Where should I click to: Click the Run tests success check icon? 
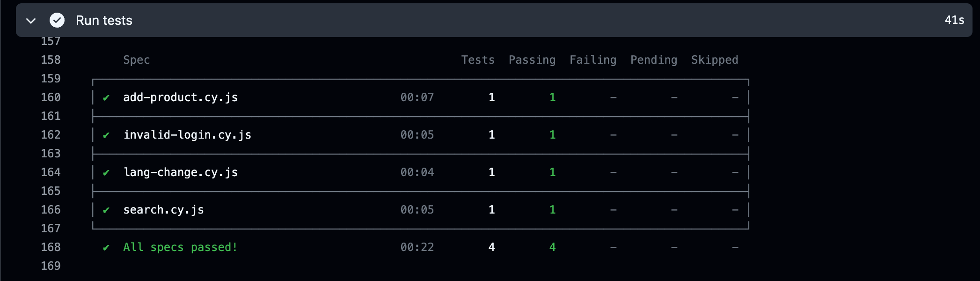pos(57,20)
